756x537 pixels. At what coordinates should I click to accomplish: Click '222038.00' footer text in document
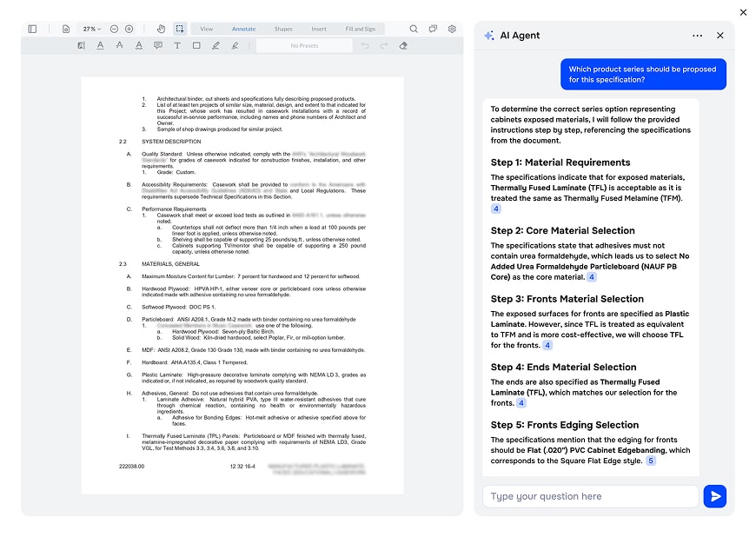131,467
